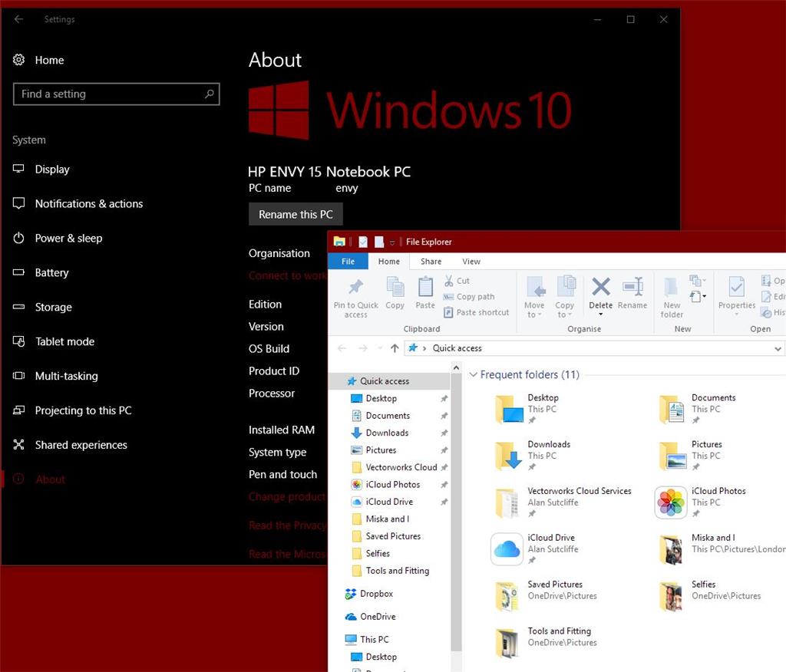This screenshot has width=786, height=672.
Task: Click the Up arrow in Explorer navigation
Action: [x=395, y=348]
